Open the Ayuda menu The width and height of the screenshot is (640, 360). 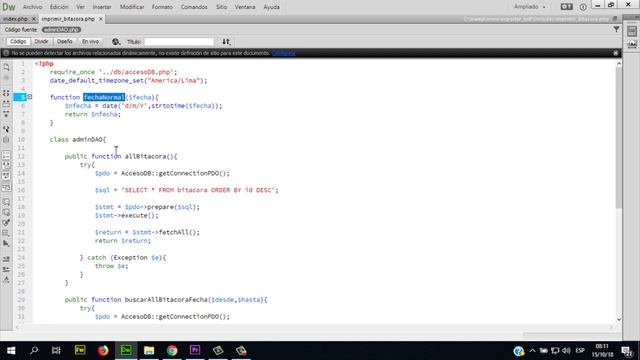[271, 7]
